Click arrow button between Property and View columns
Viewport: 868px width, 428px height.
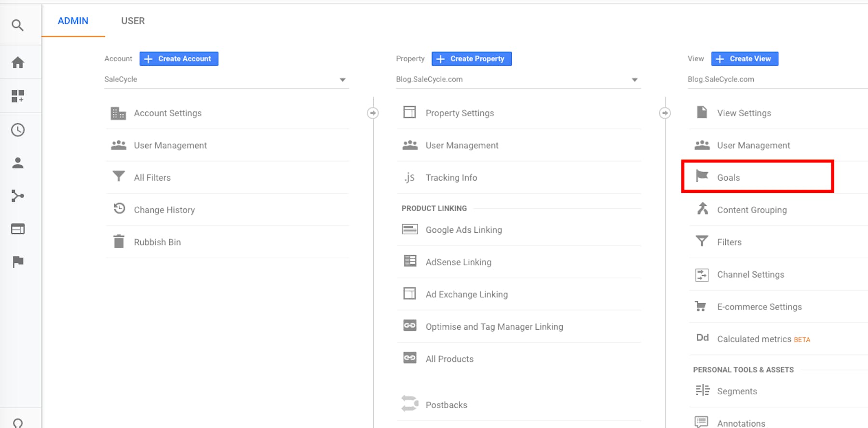click(665, 113)
